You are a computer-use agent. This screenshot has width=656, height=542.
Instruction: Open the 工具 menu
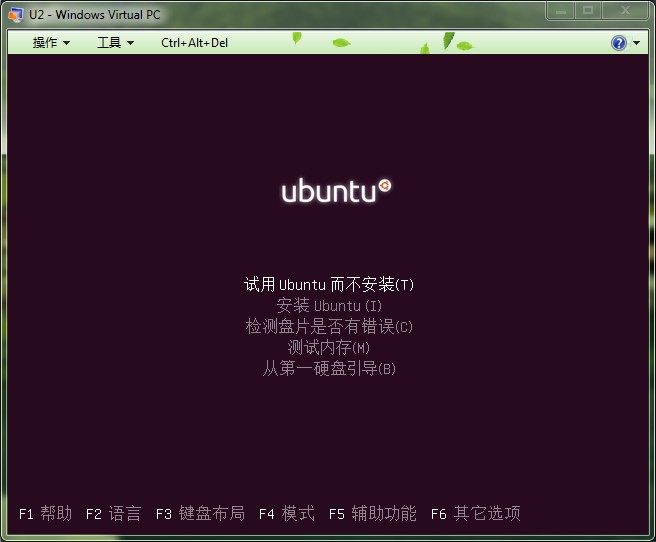(x=115, y=43)
